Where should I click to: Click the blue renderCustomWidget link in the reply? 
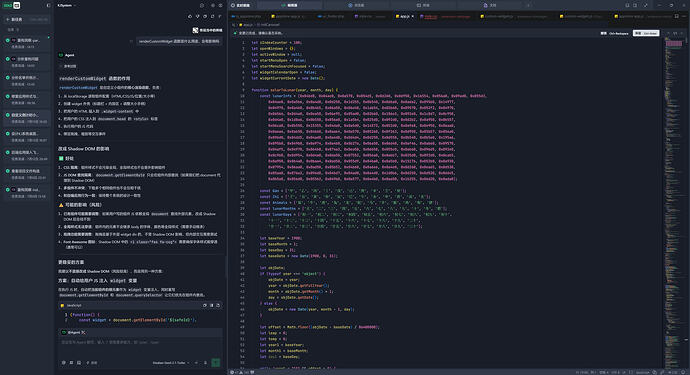pos(78,88)
